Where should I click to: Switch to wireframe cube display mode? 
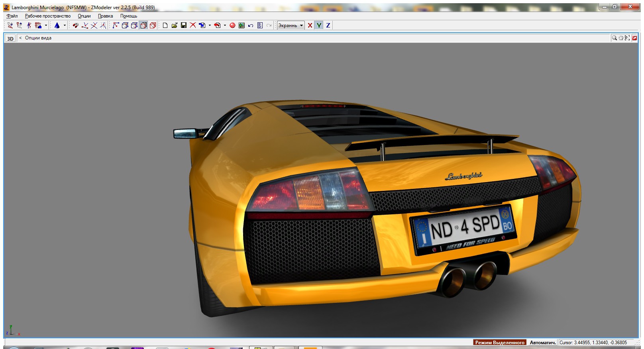click(125, 25)
